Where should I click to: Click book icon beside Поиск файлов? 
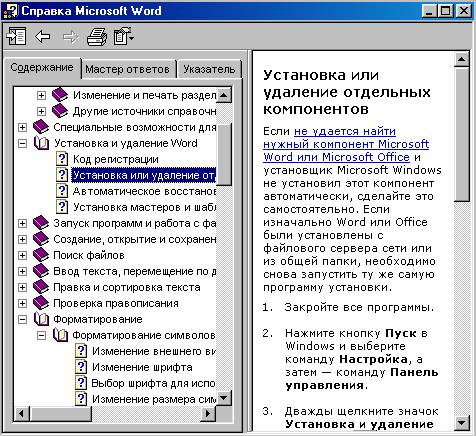(x=41, y=255)
